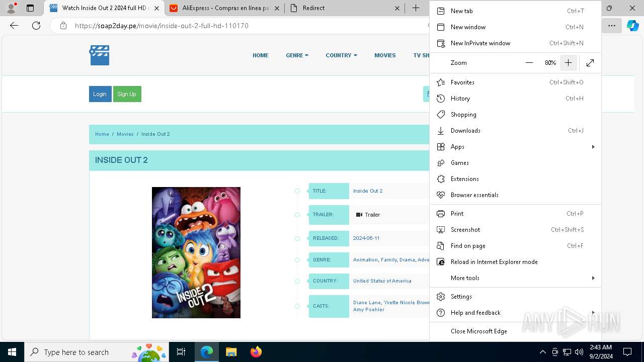Click the Movies breadcrumb link

tap(125, 134)
